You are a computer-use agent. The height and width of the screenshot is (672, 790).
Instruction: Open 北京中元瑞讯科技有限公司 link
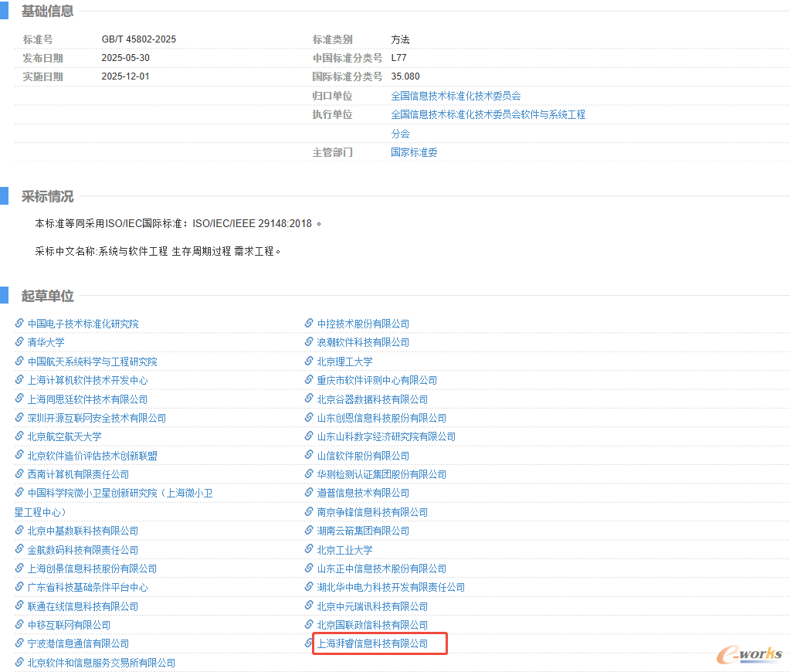pos(372,606)
